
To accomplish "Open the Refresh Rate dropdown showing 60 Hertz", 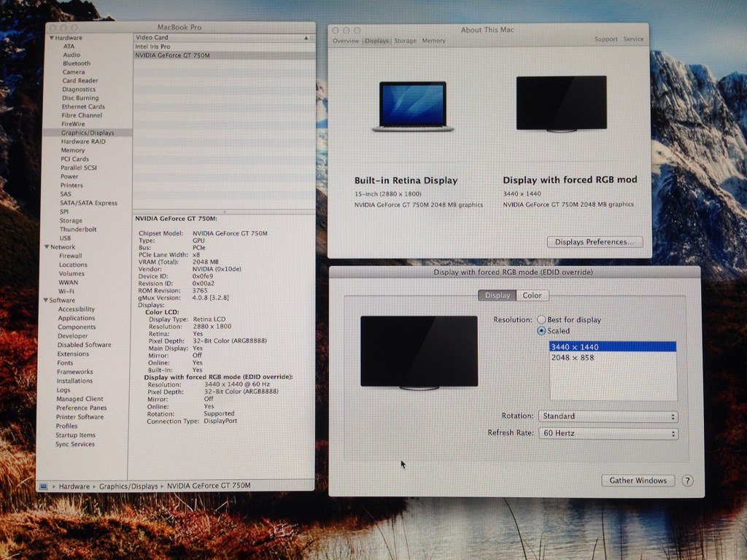I will [608, 433].
